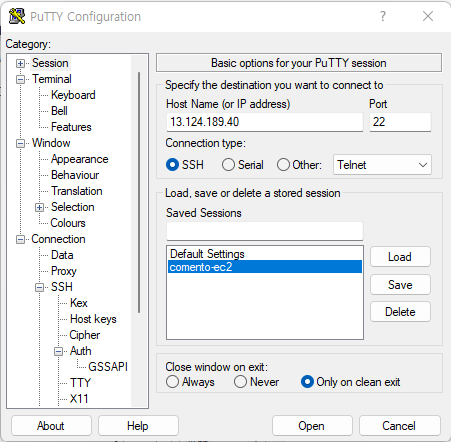Expand the Session tree node
Viewport: 451px width, 442px height.
coord(20,63)
